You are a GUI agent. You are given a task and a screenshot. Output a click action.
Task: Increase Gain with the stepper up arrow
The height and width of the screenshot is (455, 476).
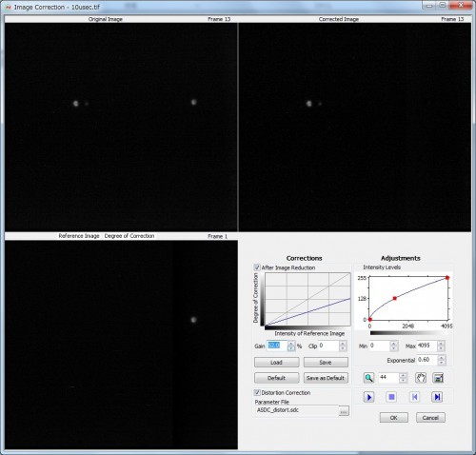point(291,344)
